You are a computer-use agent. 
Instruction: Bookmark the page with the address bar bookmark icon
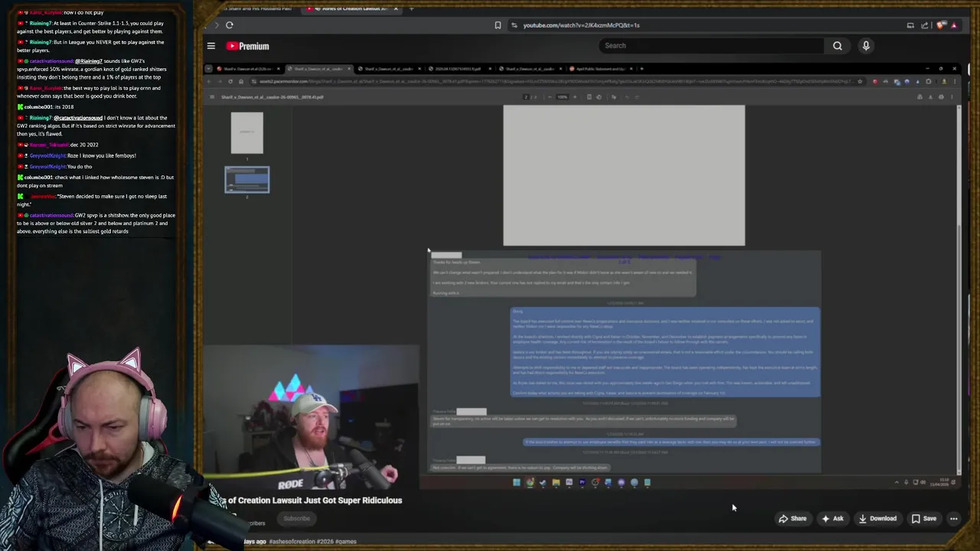(498, 25)
